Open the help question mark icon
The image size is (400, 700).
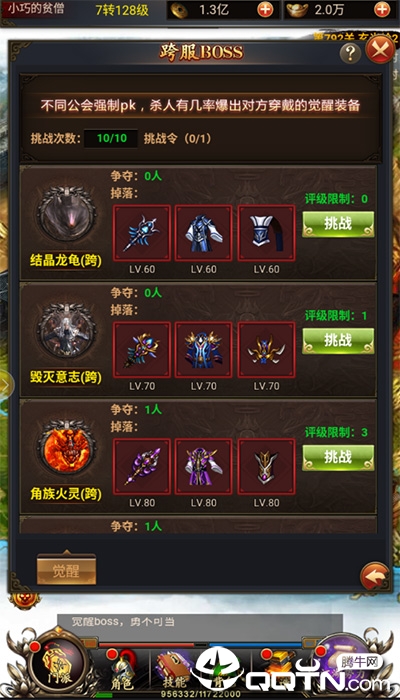pos(350,54)
